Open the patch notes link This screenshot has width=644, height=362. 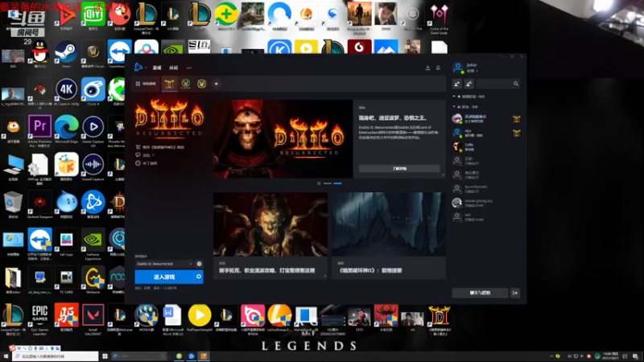click(x=147, y=163)
